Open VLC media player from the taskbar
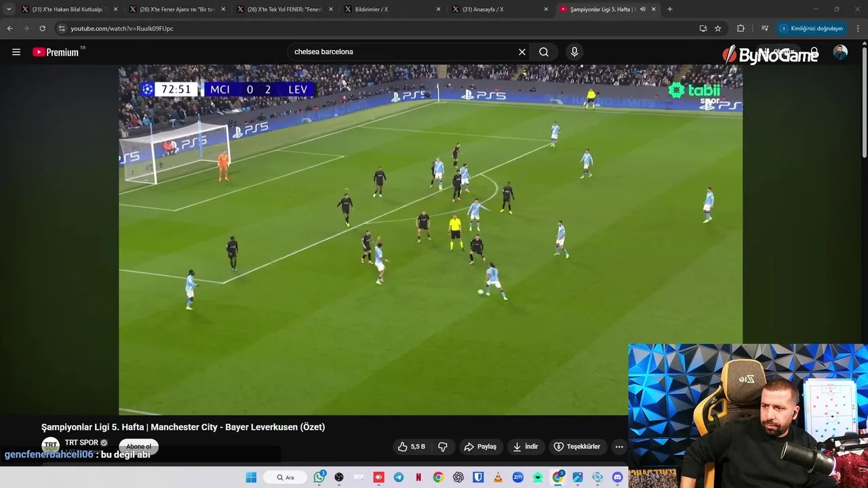This screenshot has height=488, width=868. tap(498, 477)
